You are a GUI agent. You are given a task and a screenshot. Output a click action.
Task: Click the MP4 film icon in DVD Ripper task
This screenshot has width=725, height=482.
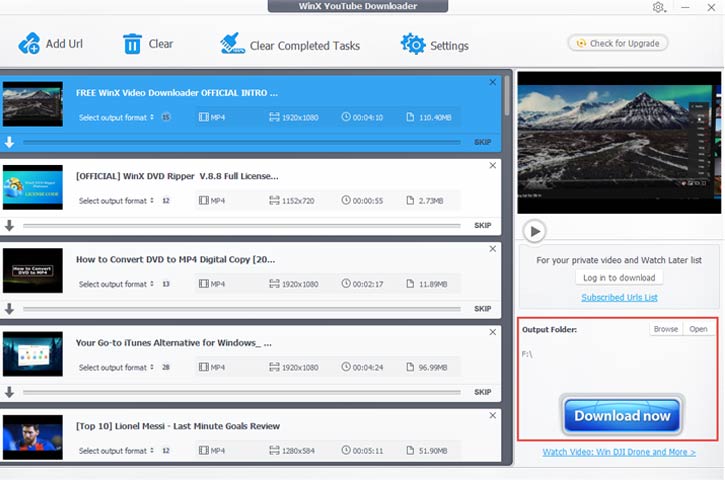[x=203, y=200]
